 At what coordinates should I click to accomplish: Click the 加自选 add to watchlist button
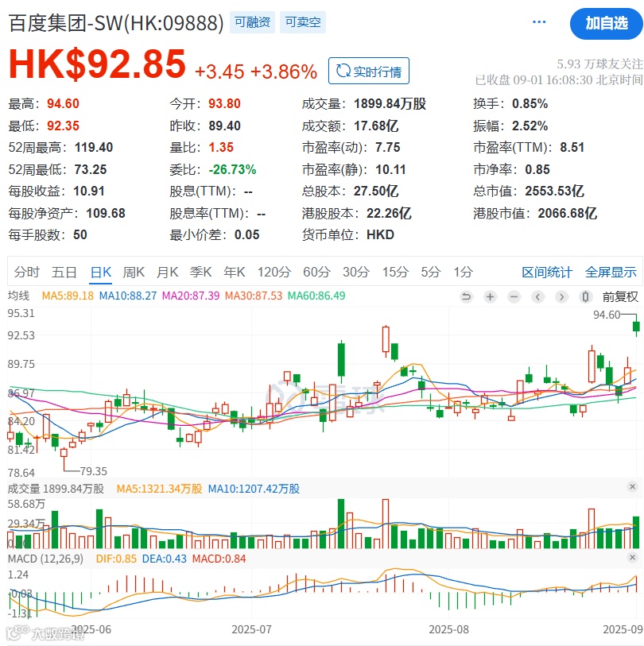pyautogui.click(x=606, y=24)
